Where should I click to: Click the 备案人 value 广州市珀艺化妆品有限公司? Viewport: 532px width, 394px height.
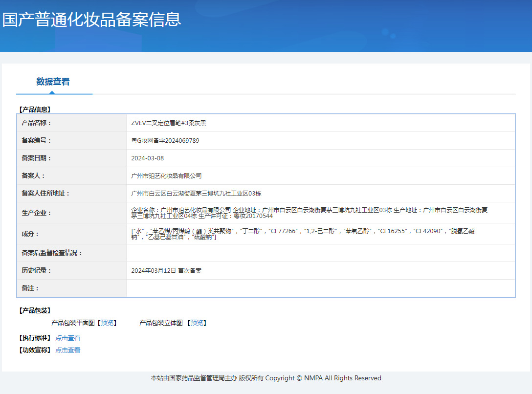pyautogui.click(x=166, y=176)
